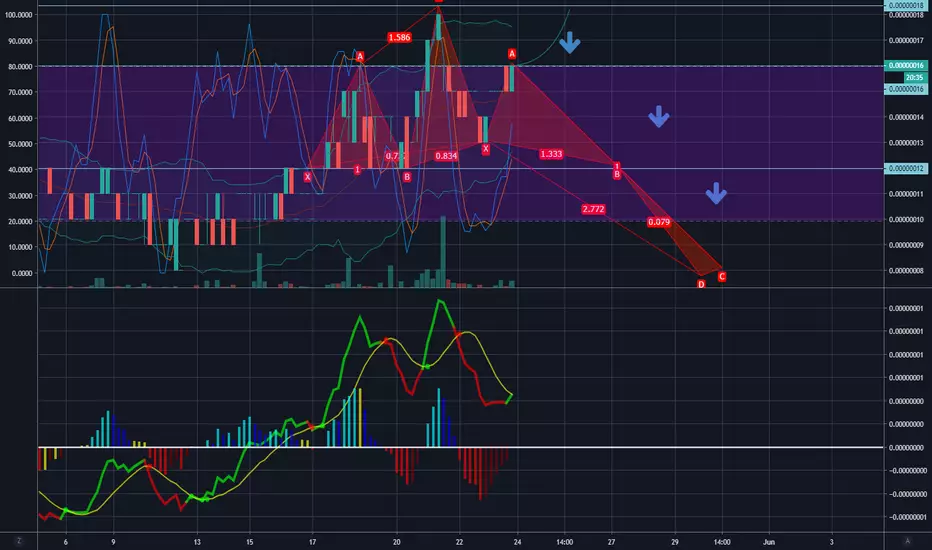This screenshot has height=550, width=932.
Task: Click the 20:35 bar countdown label
Action: (x=914, y=77)
